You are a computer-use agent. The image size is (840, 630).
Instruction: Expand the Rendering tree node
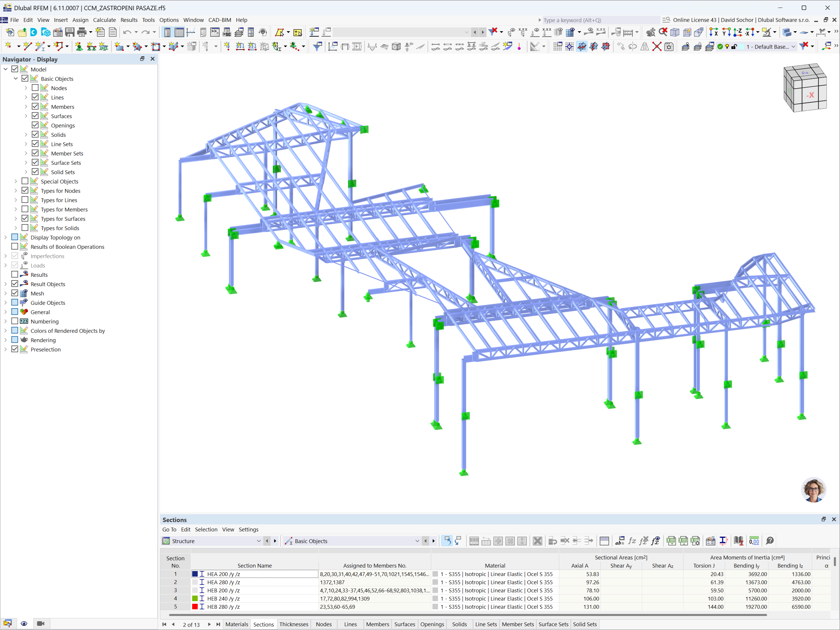6,340
